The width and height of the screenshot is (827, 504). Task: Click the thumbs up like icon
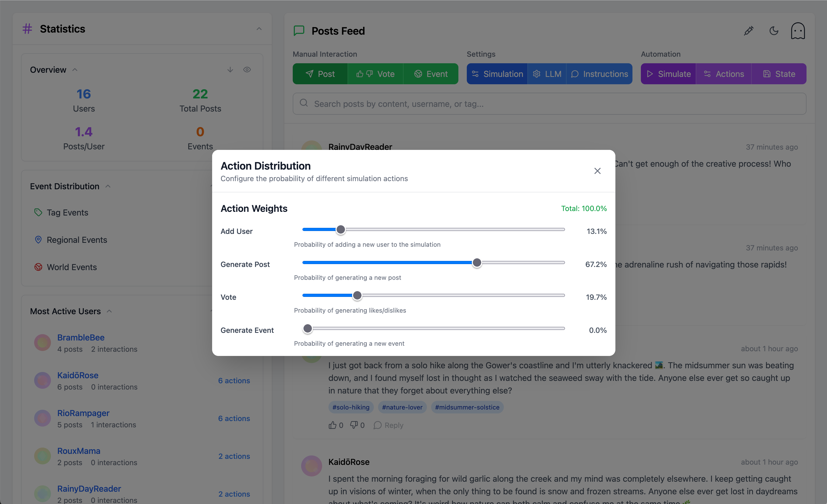click(332, 425)
